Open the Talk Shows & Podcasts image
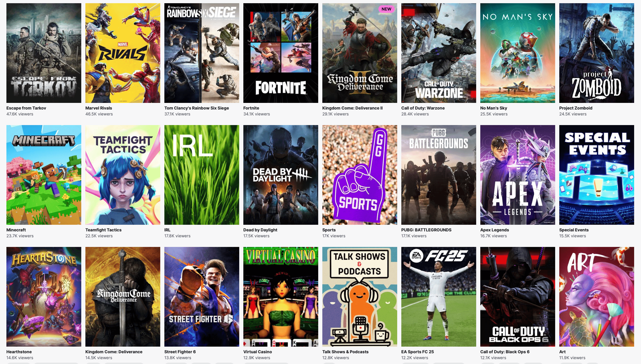The width and height of the screenshot is (641, 364). (359, 297)
